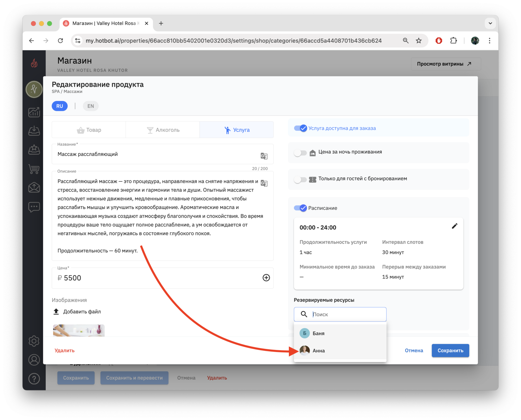Add another price with the plus icon

coord(266,278)
